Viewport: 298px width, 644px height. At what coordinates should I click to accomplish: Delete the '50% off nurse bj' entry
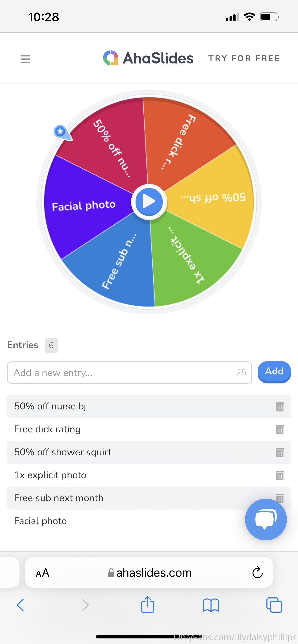(279, 407)
